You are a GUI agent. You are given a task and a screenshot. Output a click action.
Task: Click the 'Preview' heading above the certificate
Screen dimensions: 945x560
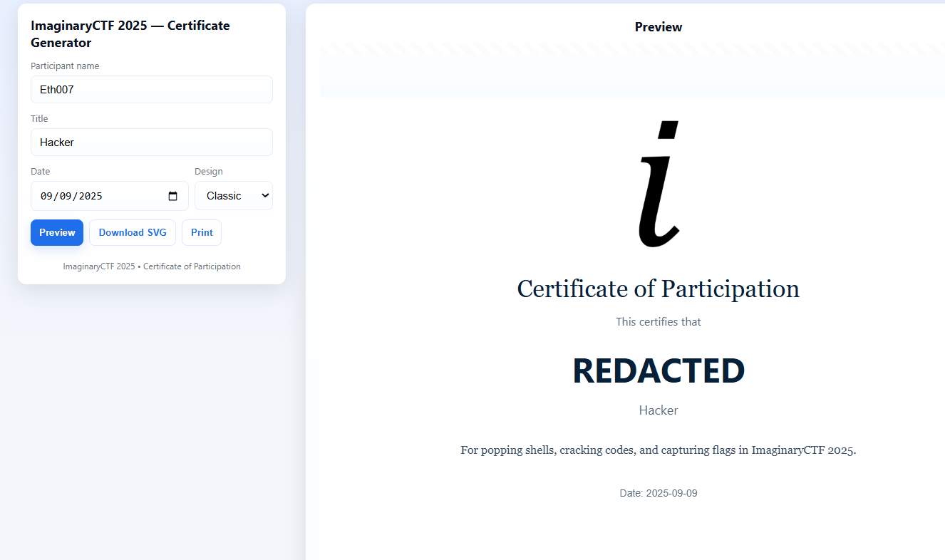click(x=658, y=27)
